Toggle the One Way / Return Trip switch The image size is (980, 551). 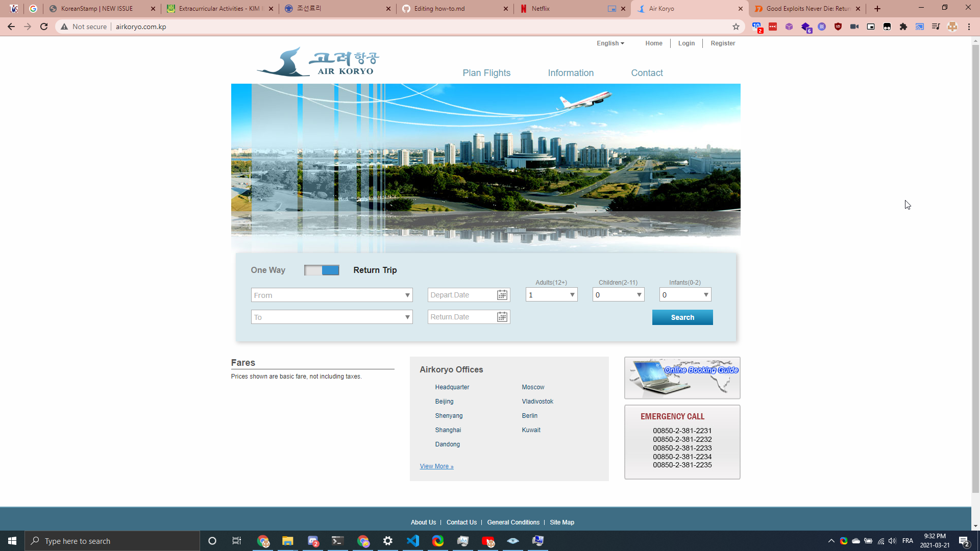pos(322,270)
